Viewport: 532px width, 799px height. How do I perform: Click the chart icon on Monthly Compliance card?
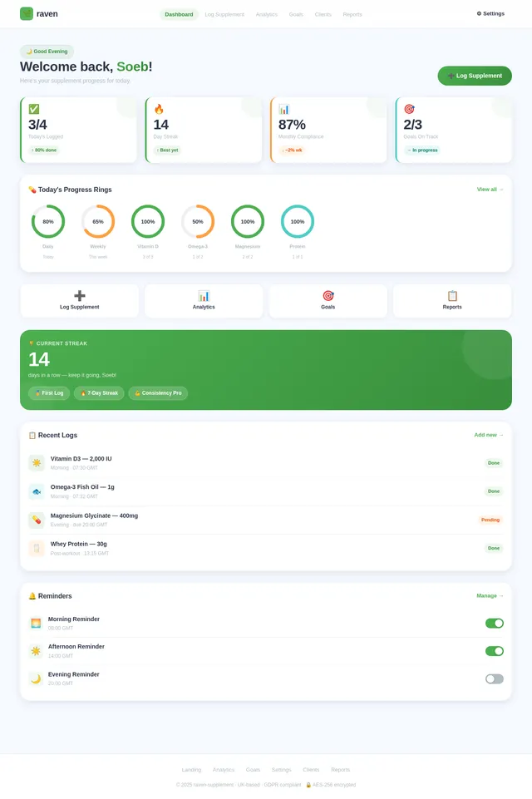pyautogui.click(x=283, y=109)
